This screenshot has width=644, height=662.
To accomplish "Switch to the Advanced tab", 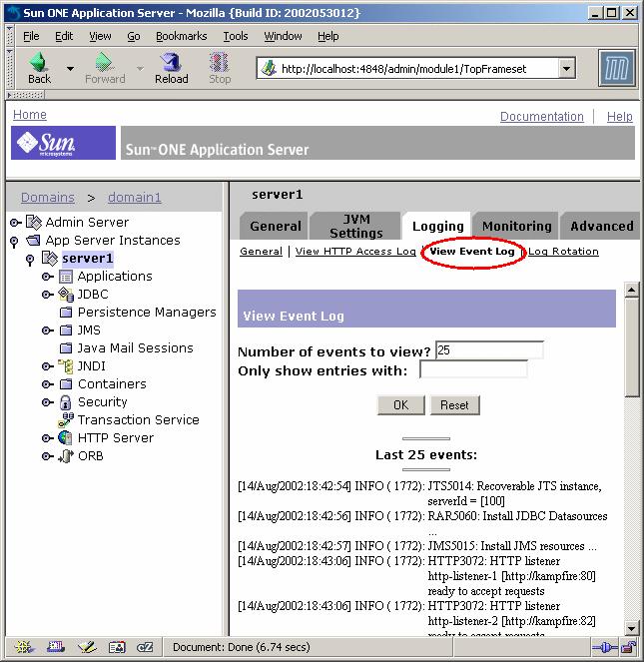I will pyautogui.click(x=601, y=226).
